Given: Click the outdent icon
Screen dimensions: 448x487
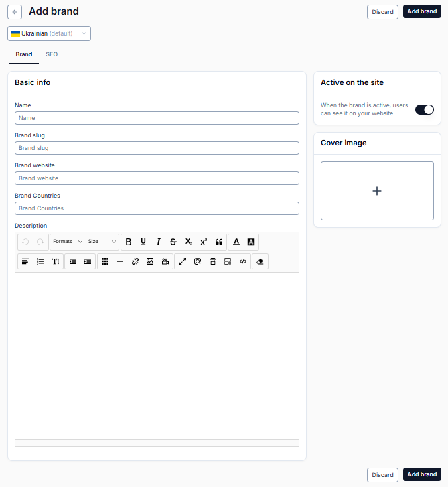Looking at the screenshot, I should tap(73, 261).
